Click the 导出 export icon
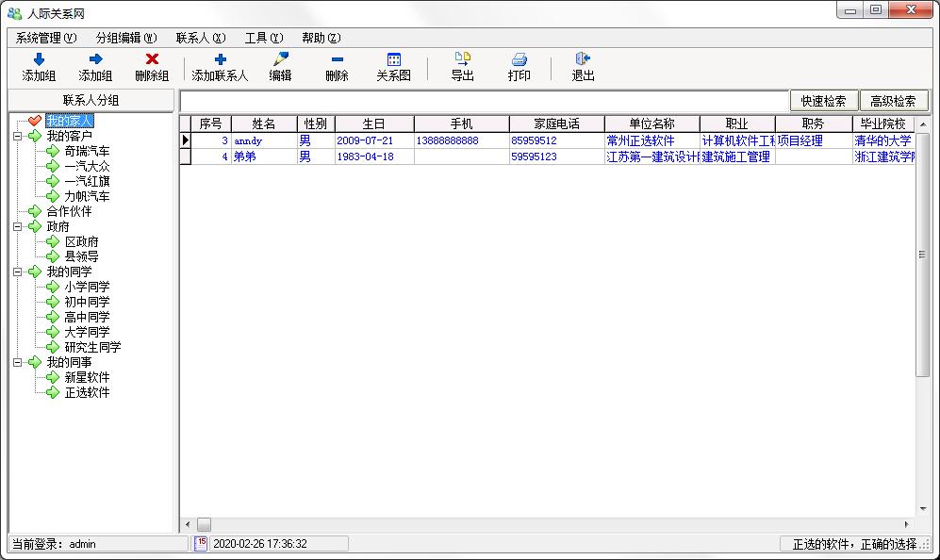 click(462, 59)
